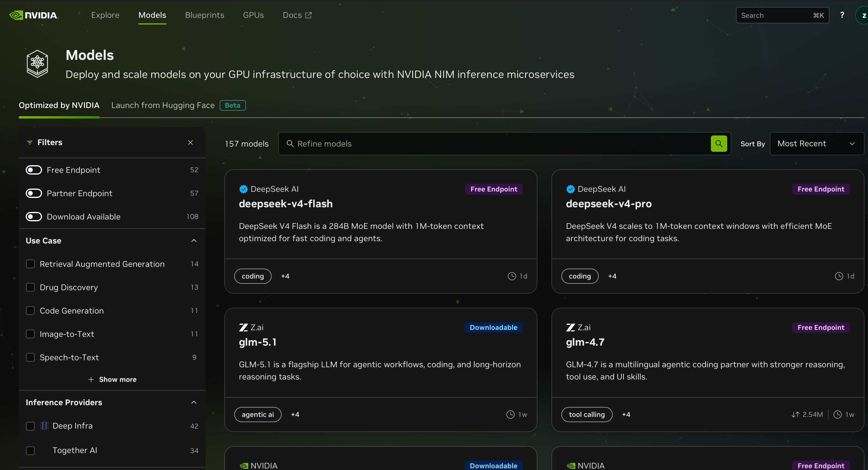Check the Code Generation checkbox
This screenshot has width=868, height=470.
coord(30,310)
